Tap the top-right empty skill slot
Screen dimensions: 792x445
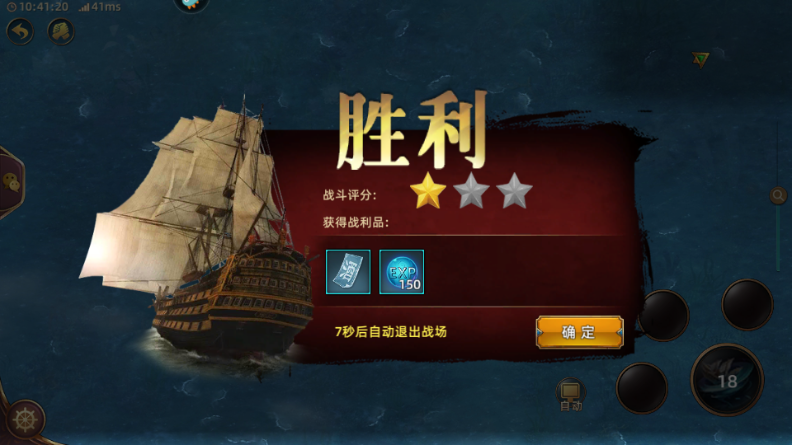tap(747, 305)
